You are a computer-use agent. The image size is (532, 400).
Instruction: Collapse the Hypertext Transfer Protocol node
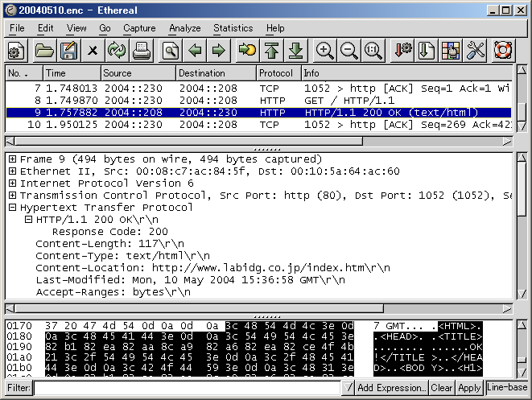[13, 208]
